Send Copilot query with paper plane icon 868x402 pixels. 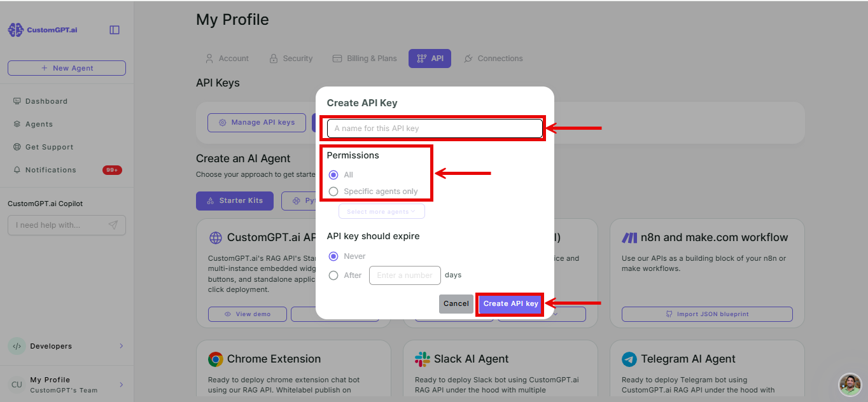click(113, 225)
